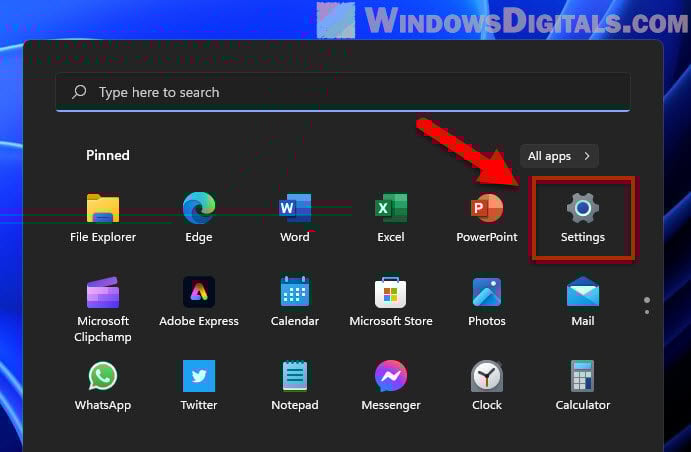Launch WhatsApp from pinned apps

[103, 386]
